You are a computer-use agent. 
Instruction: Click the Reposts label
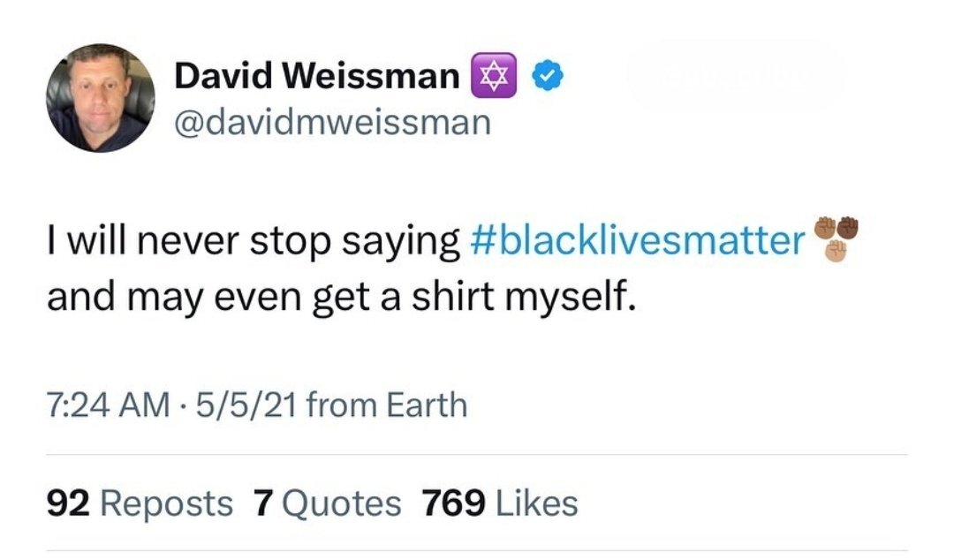pos(167,503)
